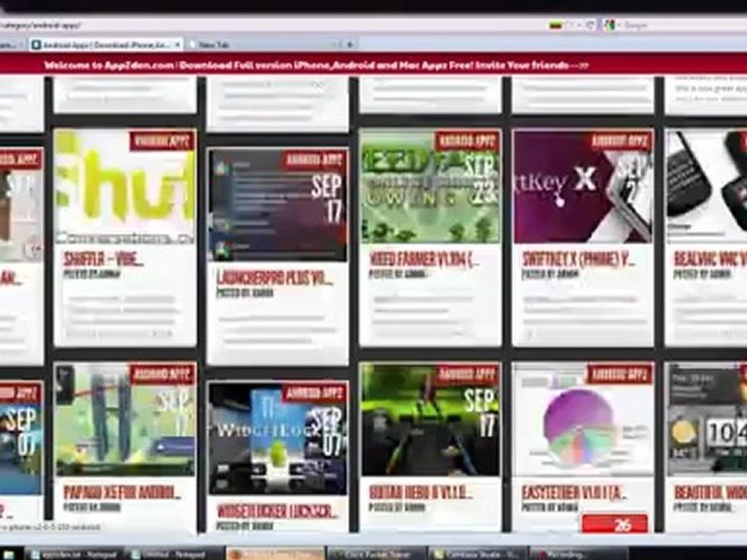Click the EasyTether v1.0.1 title link
This screenshot has width=747, height=560.
click(x=574, y=492)
